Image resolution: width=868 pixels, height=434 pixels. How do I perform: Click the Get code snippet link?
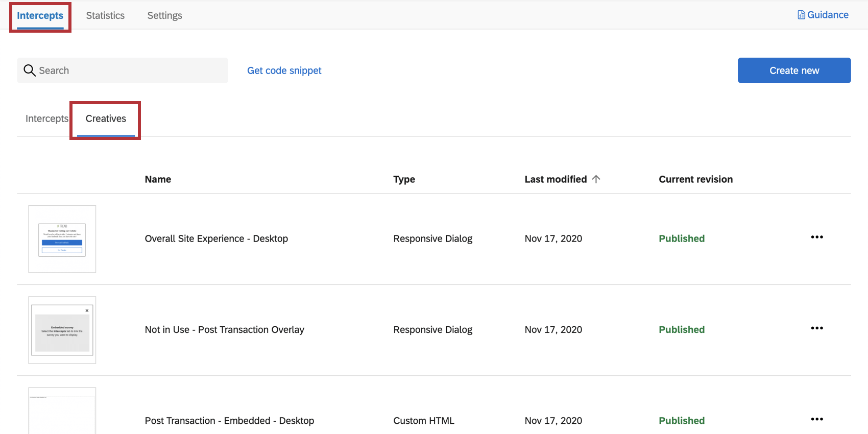pos(284,70)
